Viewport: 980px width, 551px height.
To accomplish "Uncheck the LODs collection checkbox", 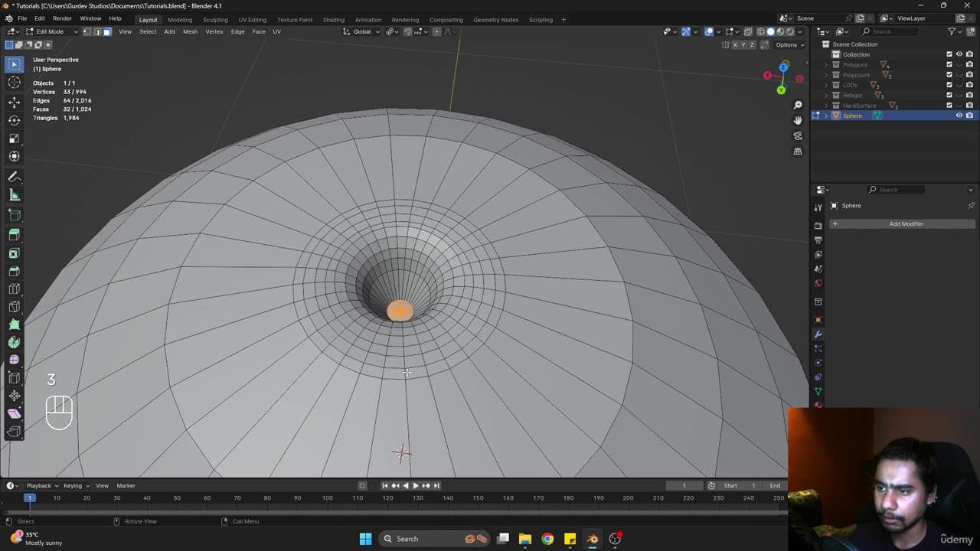I will (x=949, y=85).
